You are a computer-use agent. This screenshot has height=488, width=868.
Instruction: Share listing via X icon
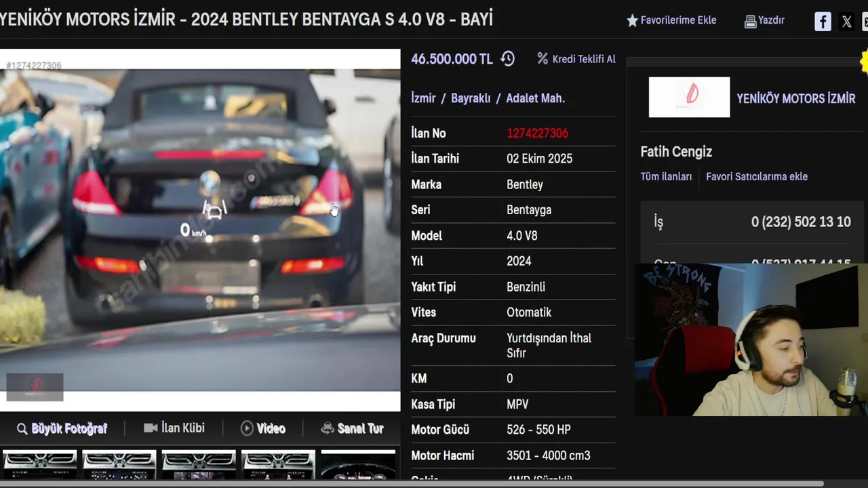coord(846,22)
